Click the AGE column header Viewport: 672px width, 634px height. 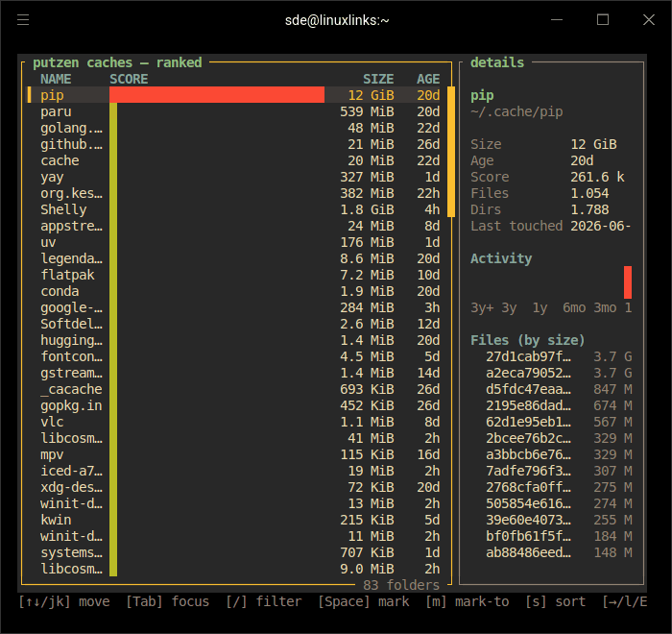click(x=428, y=79)
